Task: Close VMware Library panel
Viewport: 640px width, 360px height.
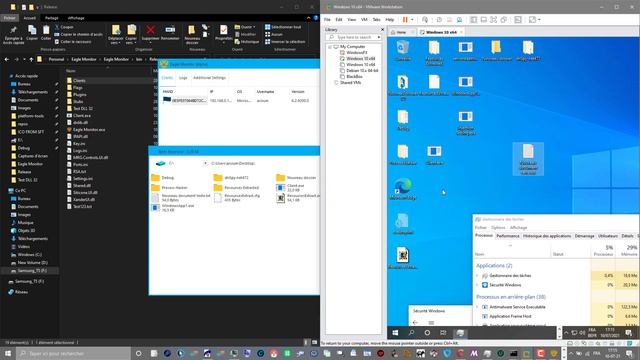Action: pyautogui.click(x=382, y=29)
